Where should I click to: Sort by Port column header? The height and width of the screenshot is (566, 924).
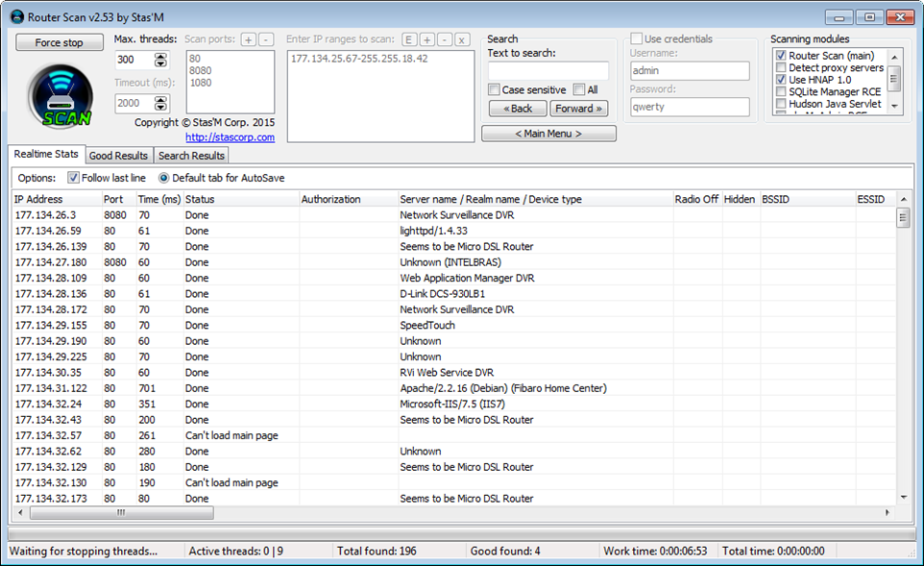pyautogui.click(x=118, y=199)
